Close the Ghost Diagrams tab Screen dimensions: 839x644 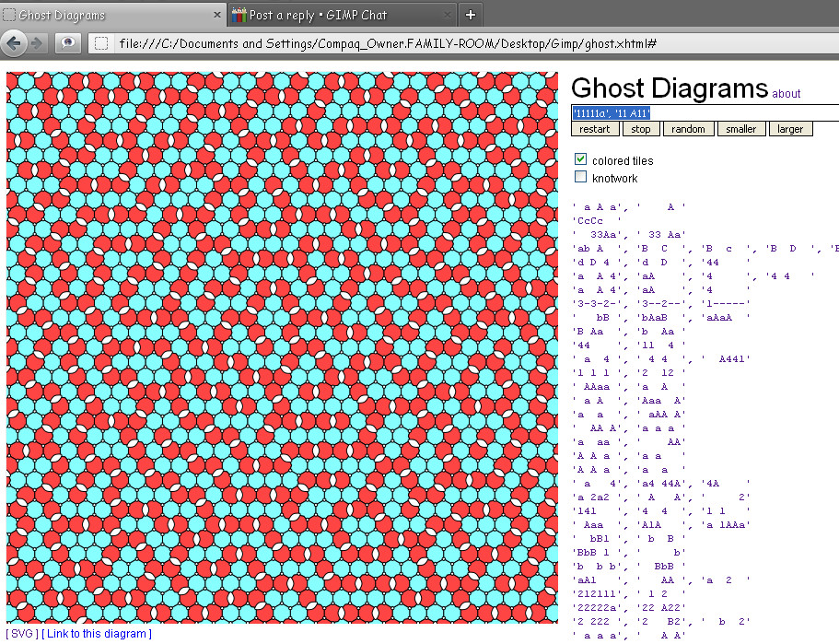(216, 15)
